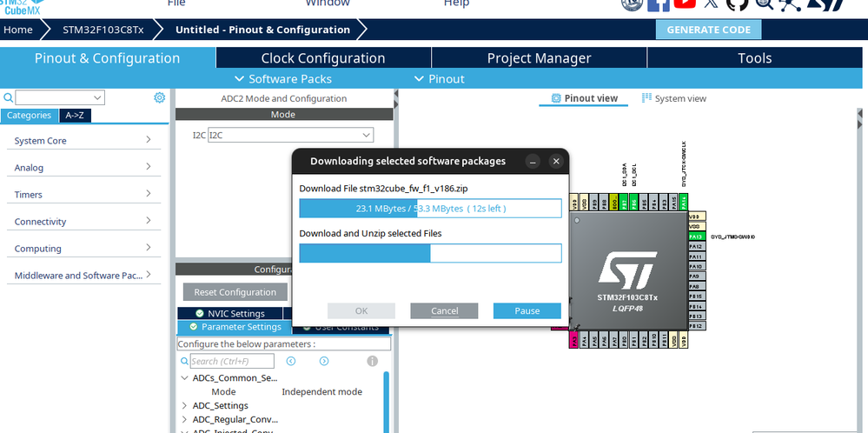Select green pin PA13 on the chip
868x433 pixels.
(697, 236)
